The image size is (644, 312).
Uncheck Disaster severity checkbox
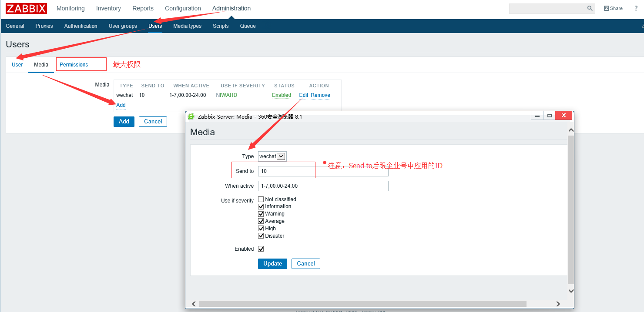click(x=261, y=236)
